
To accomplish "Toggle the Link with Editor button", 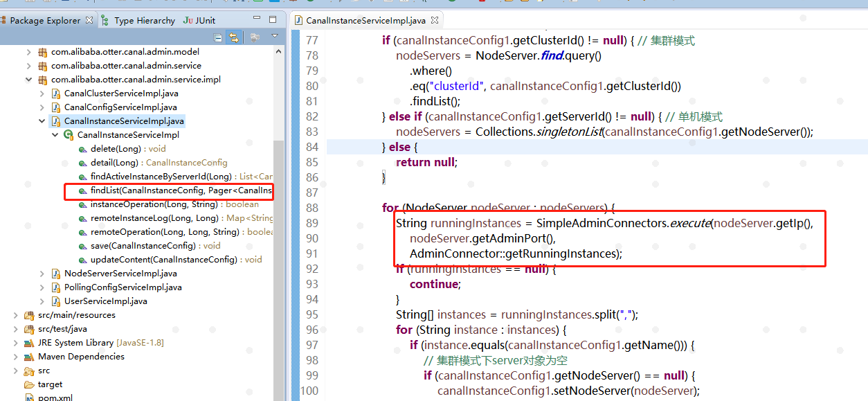I will point(233,37).
